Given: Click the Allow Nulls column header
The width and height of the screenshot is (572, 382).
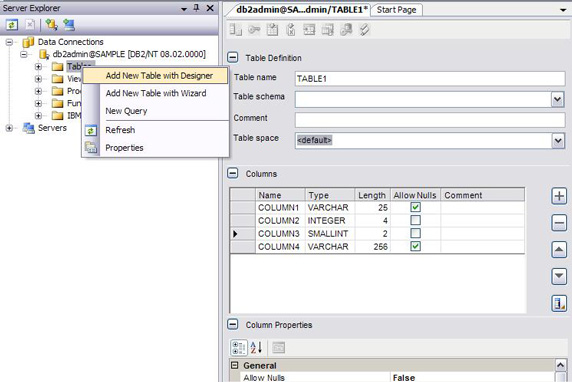Looking at the screenshot, I should pyautogui.click(x=416, y=195).
